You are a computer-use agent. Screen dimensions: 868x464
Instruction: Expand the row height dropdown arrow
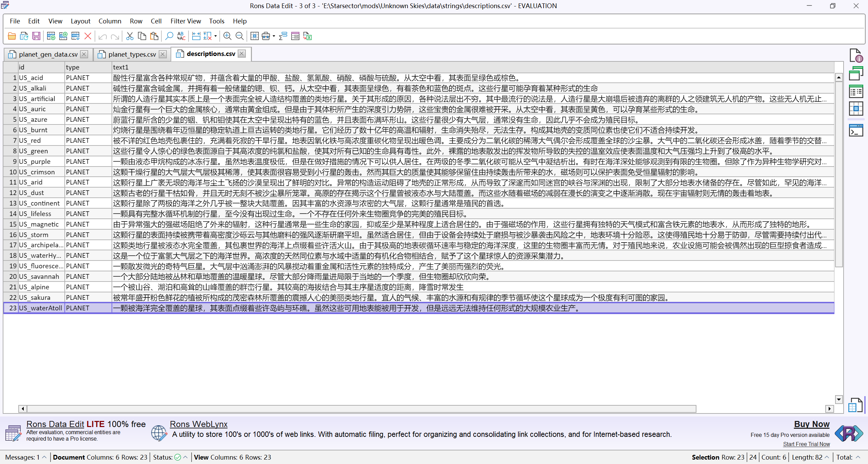(216, 36)
